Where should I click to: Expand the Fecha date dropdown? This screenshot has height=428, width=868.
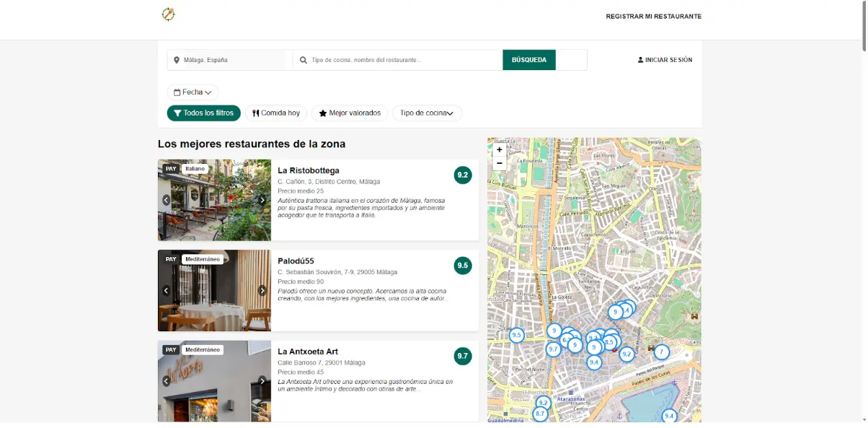coord(192,92)
